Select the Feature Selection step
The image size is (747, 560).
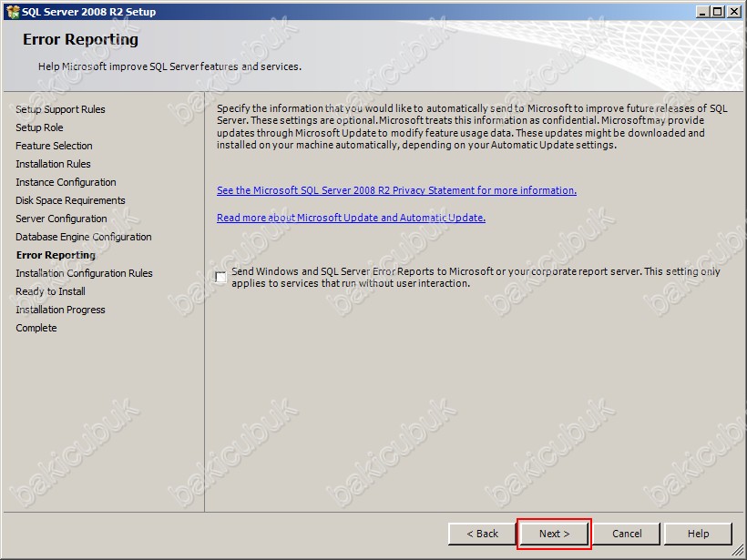click(54, 146)
